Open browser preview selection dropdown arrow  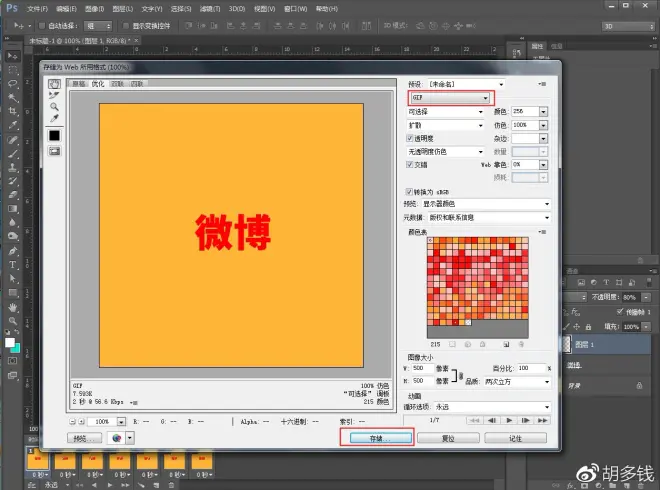point(130,438)
